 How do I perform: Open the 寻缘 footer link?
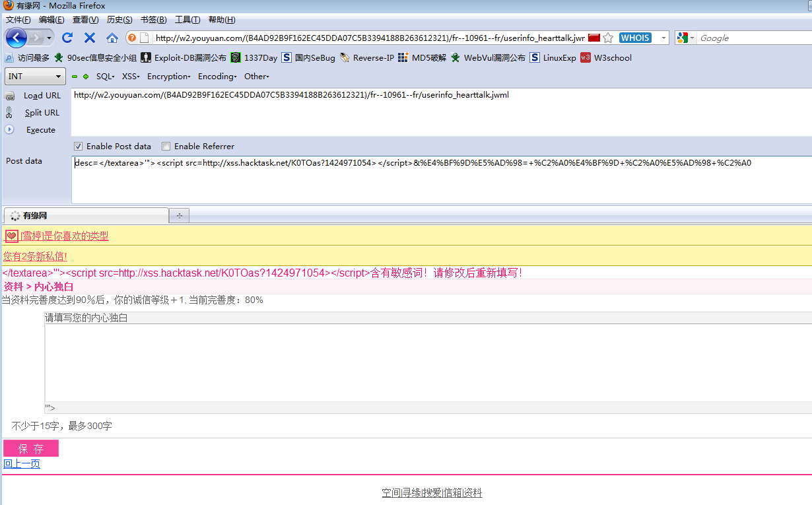411,493
